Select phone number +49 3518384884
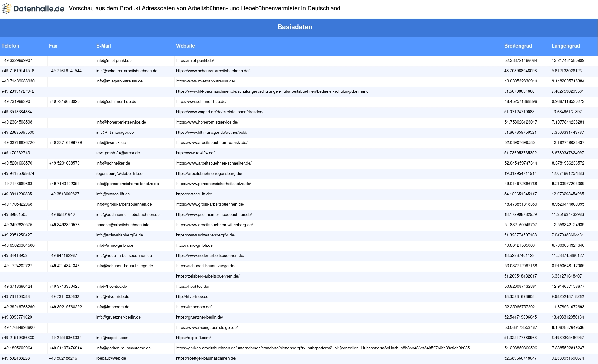Viewport: 598px width, 364px height. [17, 112]
